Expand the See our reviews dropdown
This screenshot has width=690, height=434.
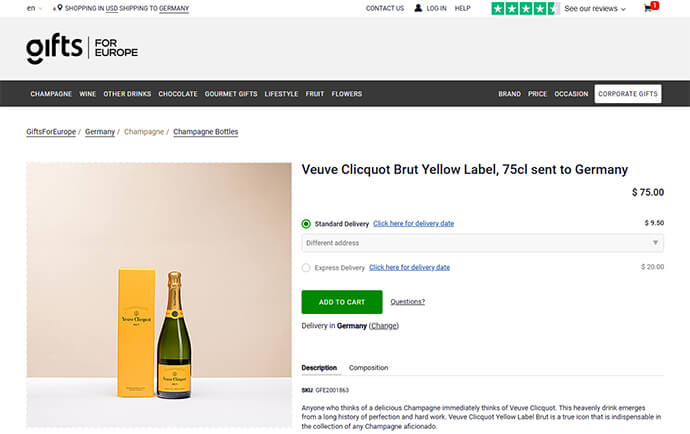[x=594, y=8]
